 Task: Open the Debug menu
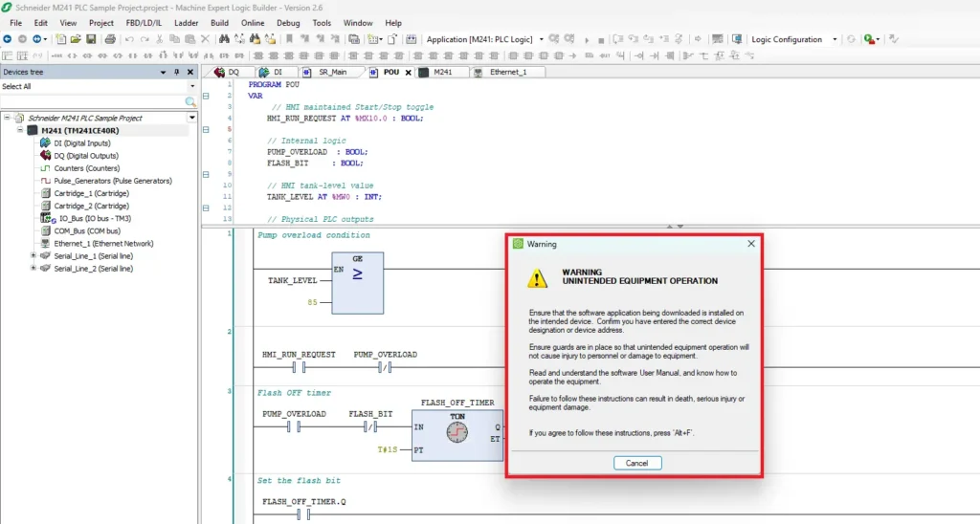point(288,23)
